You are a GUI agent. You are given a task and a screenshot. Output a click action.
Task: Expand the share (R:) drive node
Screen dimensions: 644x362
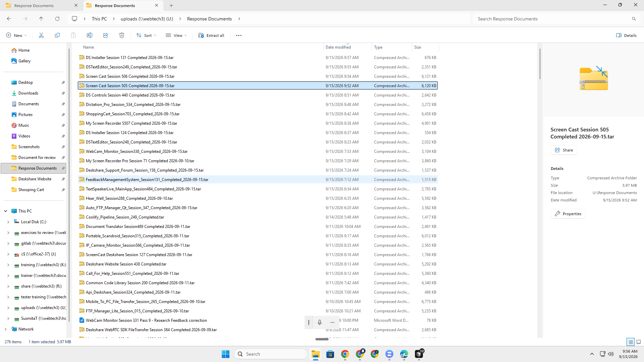click(x=8, y=286)
